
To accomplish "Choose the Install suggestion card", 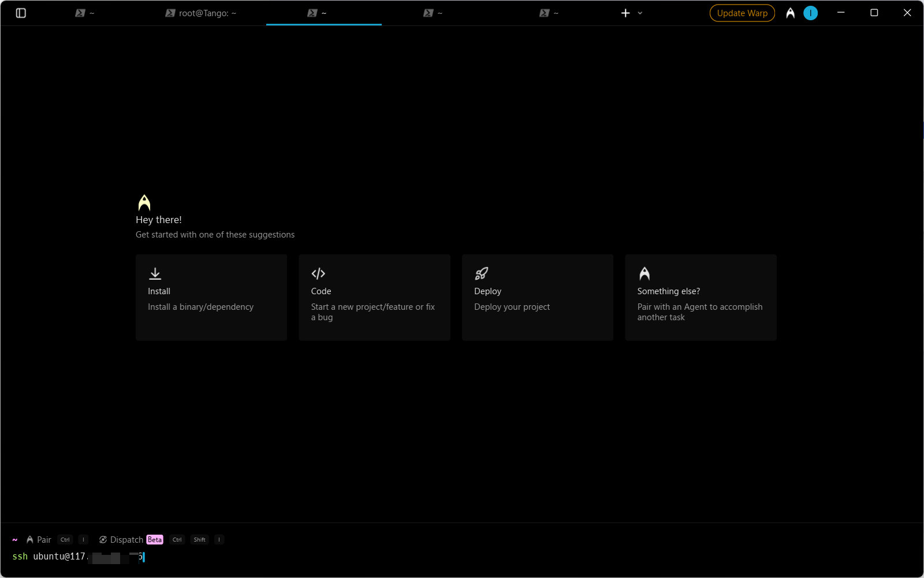I will (211, 297).
